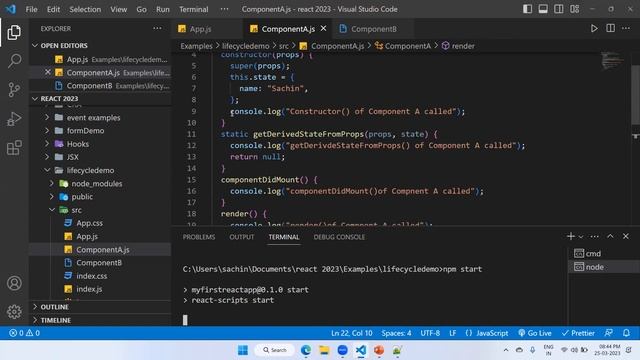Expand the formDemo folder
The width and height of the screenshot is (640, 360).
point(100,131)
